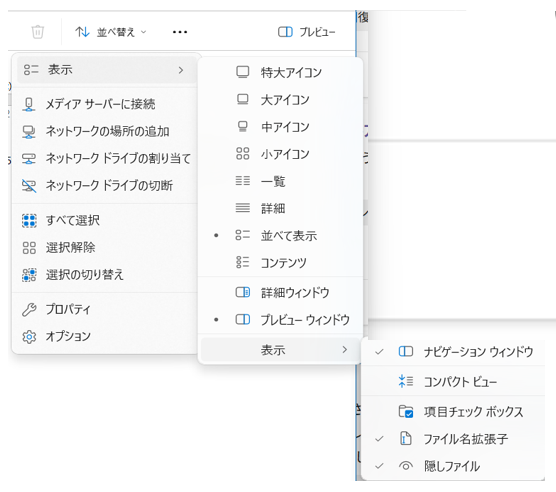Toggle ファイル名拡張子 option

453,439
